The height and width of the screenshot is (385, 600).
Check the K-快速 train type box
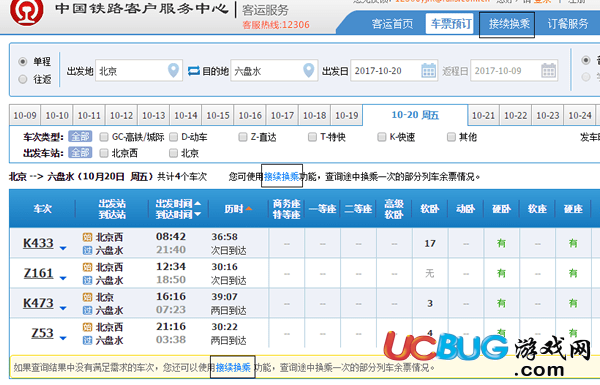382,137
